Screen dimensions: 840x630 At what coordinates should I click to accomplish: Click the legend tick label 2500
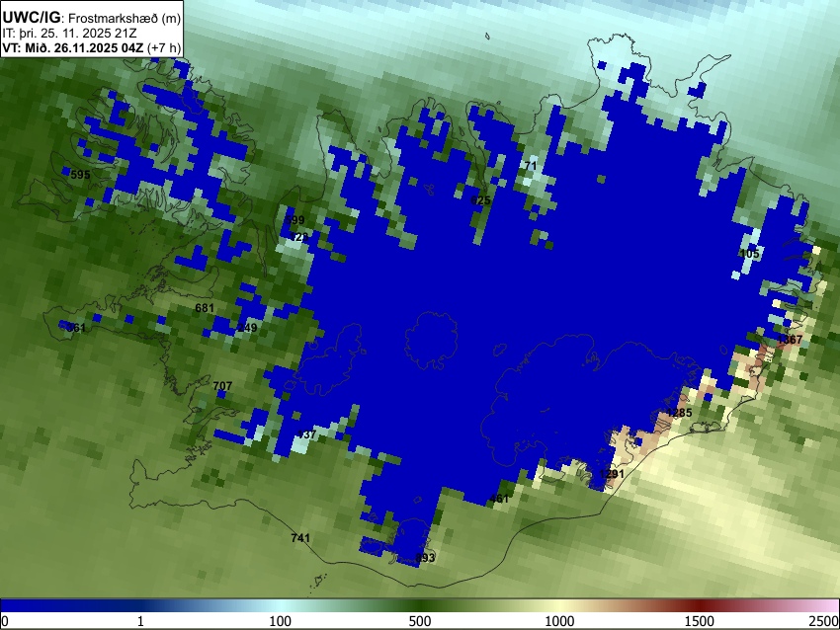[825, 621]
